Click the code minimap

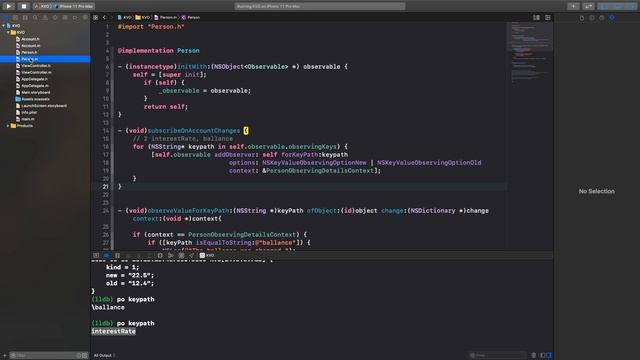529,53
